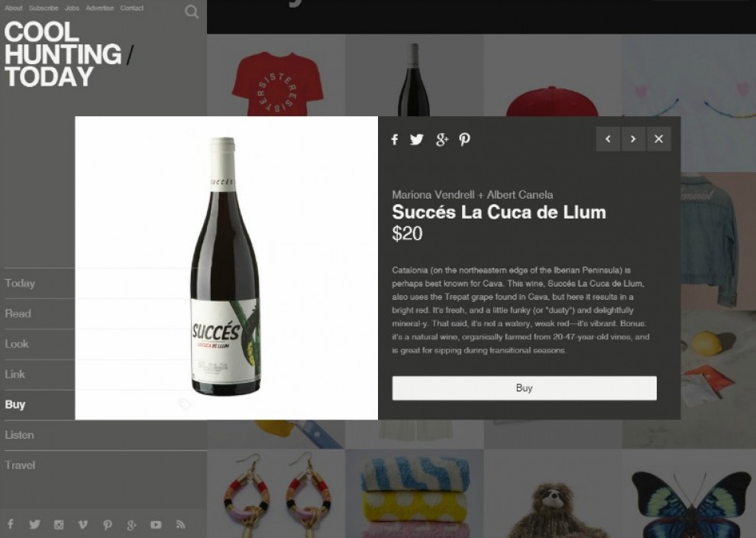Go to previous product with left chevron

tap(608, 139)
